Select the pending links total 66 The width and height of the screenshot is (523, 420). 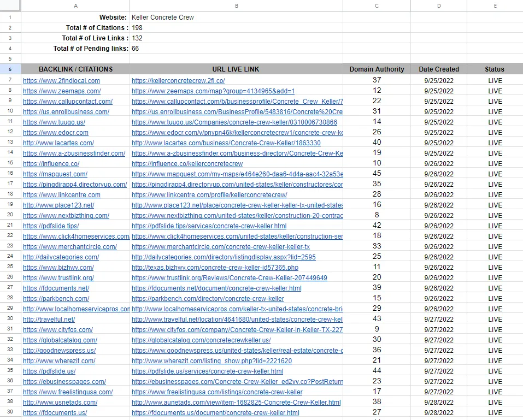[x=237, y=48]
